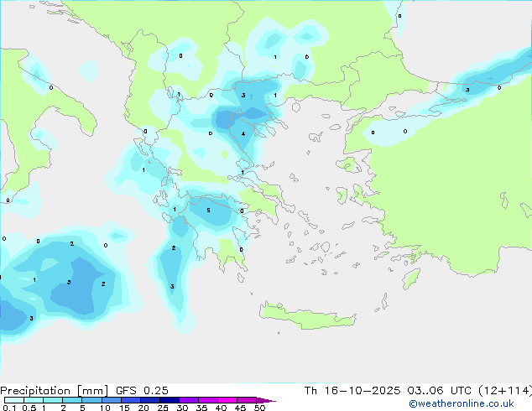532x411 pixels.
Task: Click the '0.1' legend scale label
Action: (8, 408)
